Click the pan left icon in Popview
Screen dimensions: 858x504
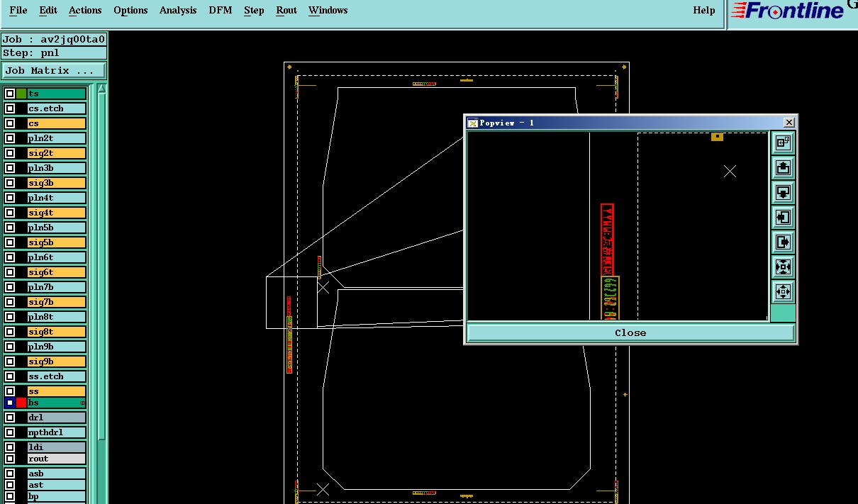783,218
